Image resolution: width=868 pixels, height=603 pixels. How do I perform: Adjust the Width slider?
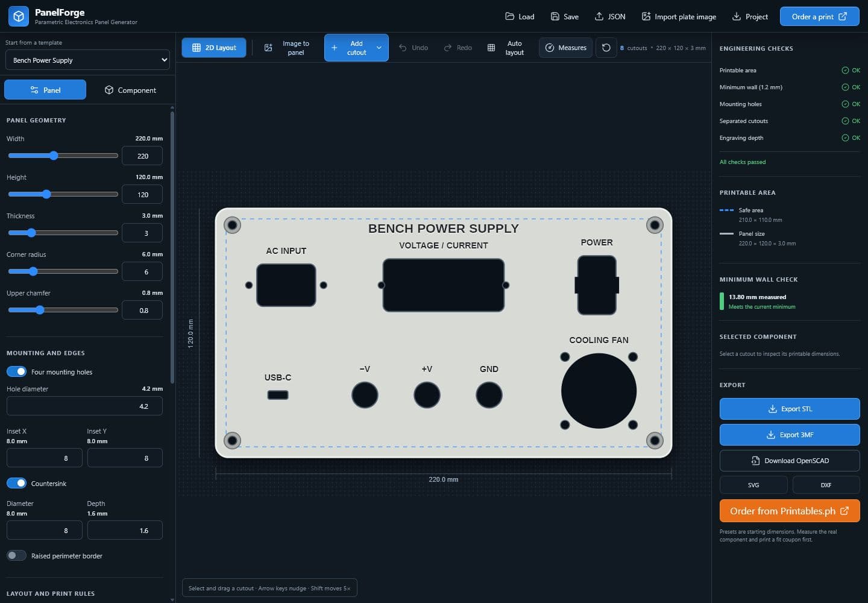(x=63, y=156)
